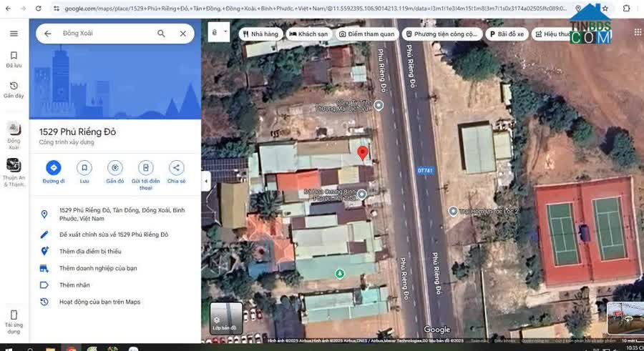Click the search magnifier icon
The height and width of the screenshot is (351, 644).
pos(161,34)
